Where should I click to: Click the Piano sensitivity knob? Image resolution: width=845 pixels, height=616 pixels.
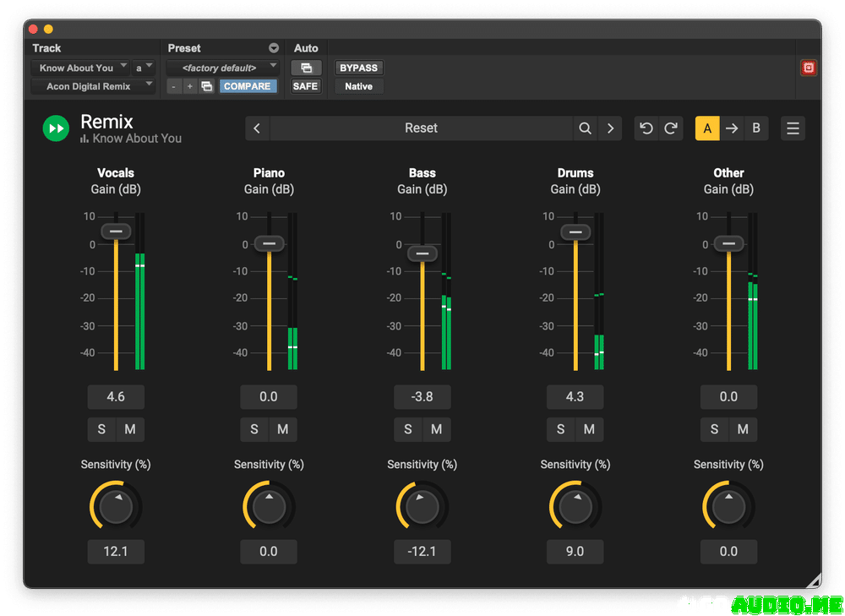tap(269, 507)
